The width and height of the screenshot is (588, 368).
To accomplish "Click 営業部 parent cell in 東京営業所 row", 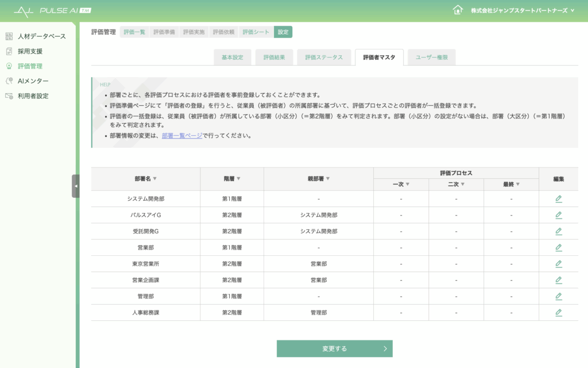I will click(319, 263).
